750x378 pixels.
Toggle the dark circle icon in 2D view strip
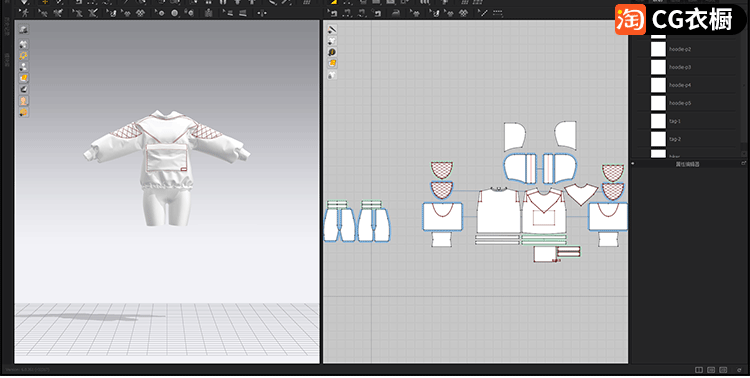click(x=332, y=52)
